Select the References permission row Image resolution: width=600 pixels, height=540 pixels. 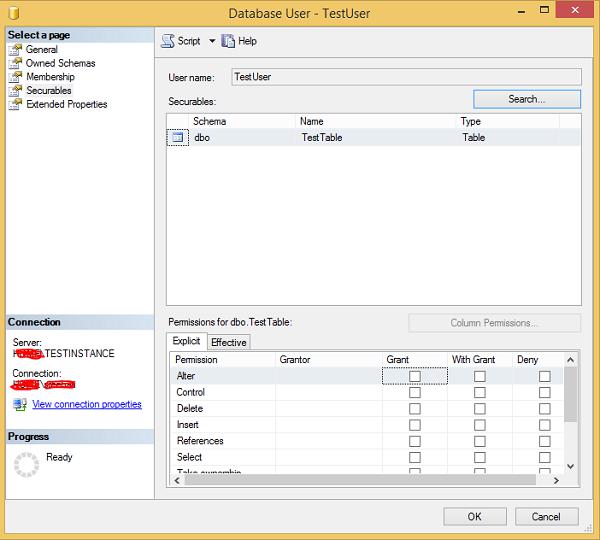367,441
